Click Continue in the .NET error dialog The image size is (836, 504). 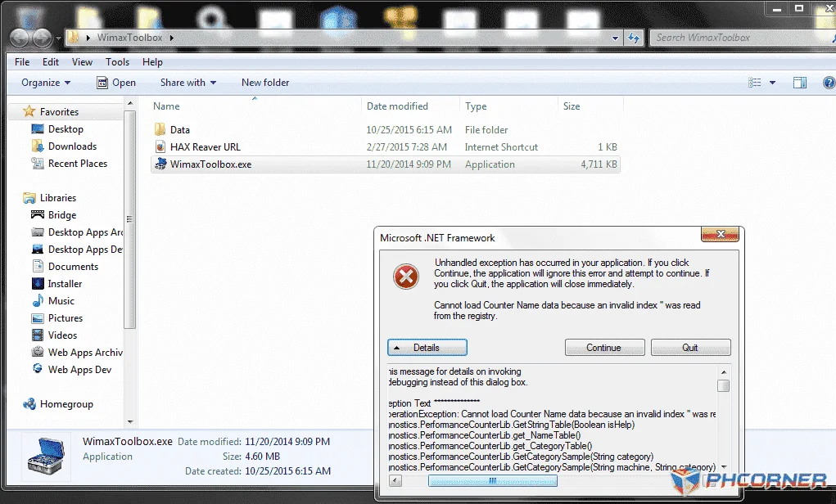(x=604, y=348)
